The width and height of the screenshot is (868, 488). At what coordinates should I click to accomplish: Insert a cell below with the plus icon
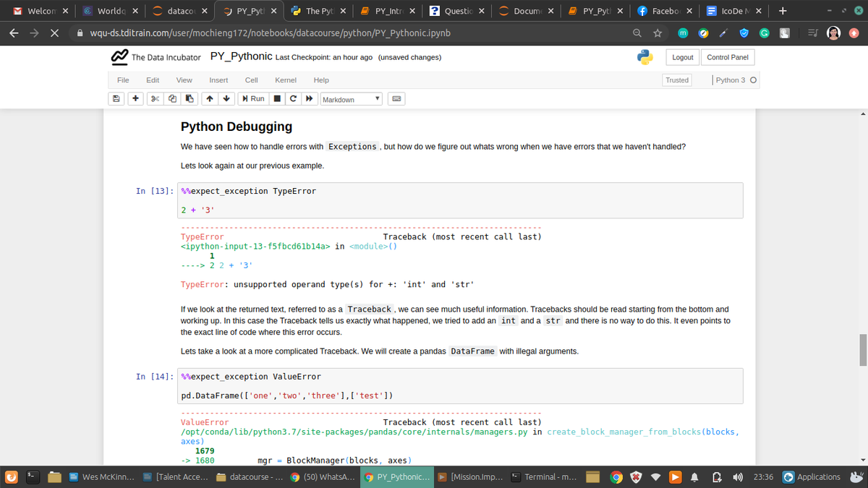(x=135, y=99)
